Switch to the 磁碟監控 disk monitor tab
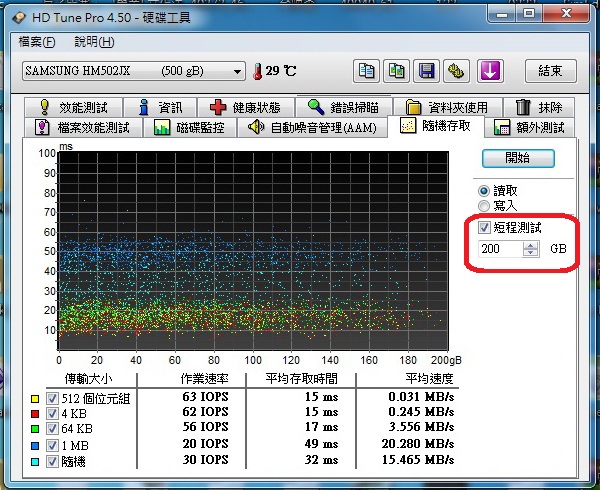This screenshot has height=490, width=600. (x=190, y=127)
